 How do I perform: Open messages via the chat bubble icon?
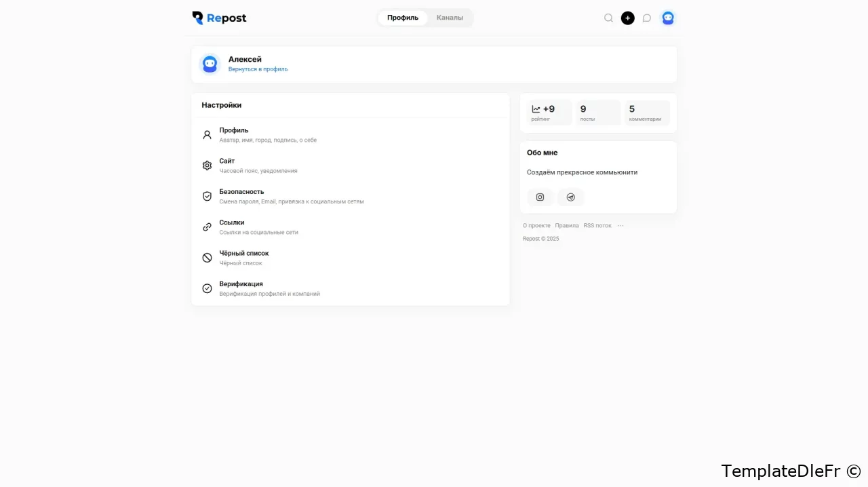click(647, 18)
